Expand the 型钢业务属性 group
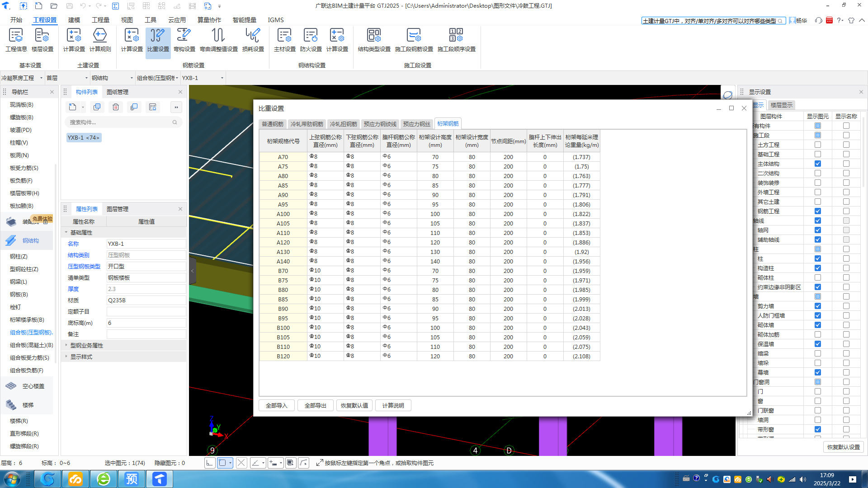 click(66, 345)
